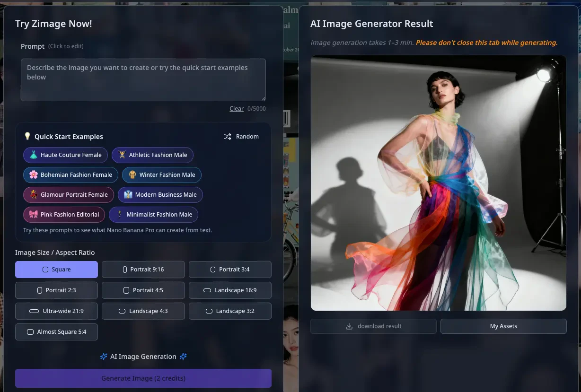
Task: Choose the Modern Business Male example prompt
Action: pos(160,195)
